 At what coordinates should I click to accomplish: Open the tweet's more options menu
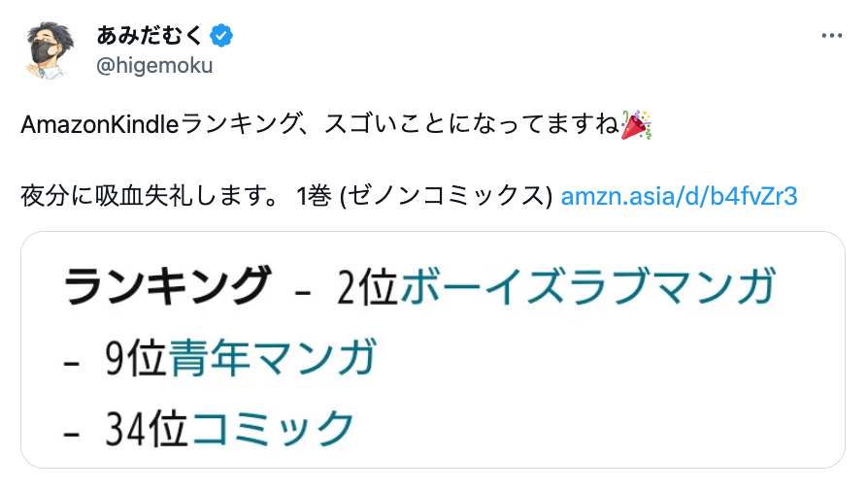(831, 36)
